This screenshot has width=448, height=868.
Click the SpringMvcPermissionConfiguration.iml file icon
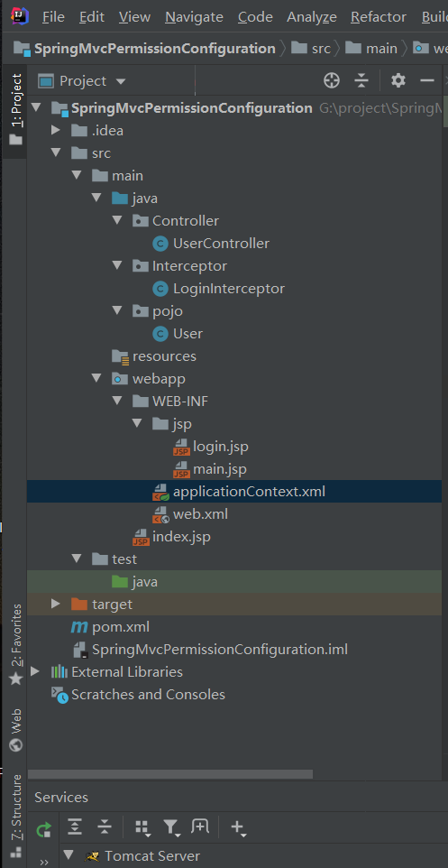[81, 650]
